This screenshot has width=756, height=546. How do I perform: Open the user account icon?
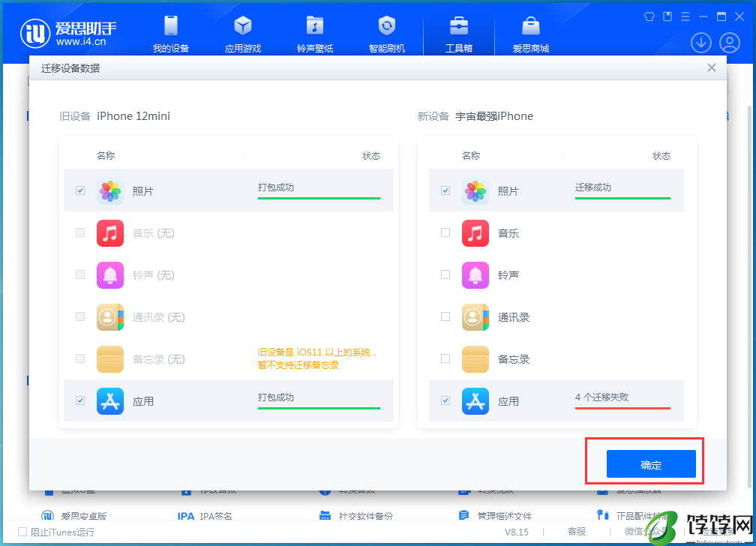tap(730, 43)
